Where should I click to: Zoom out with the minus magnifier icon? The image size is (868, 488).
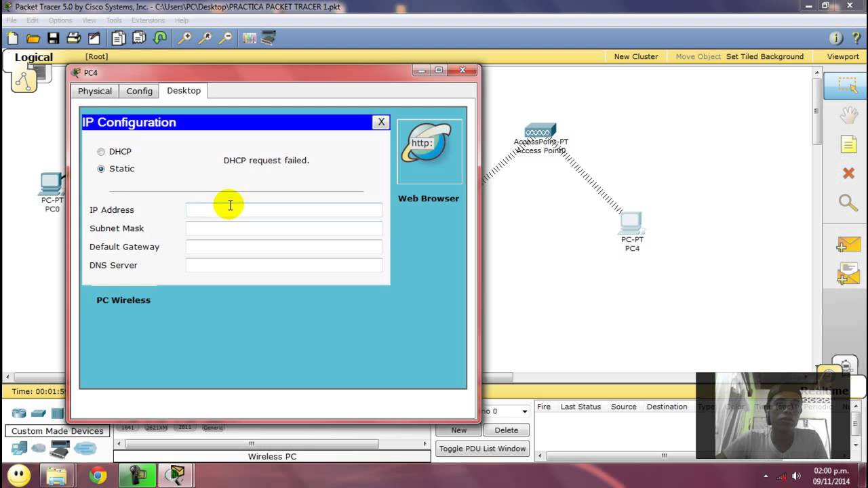coord(225,39)
